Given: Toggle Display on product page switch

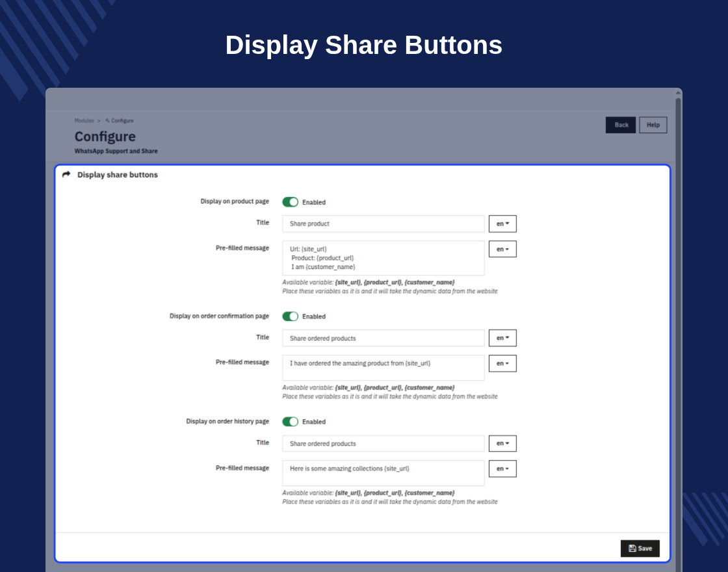Looking at the screenshot, I should pyautogui.click(x=290, y=202).
